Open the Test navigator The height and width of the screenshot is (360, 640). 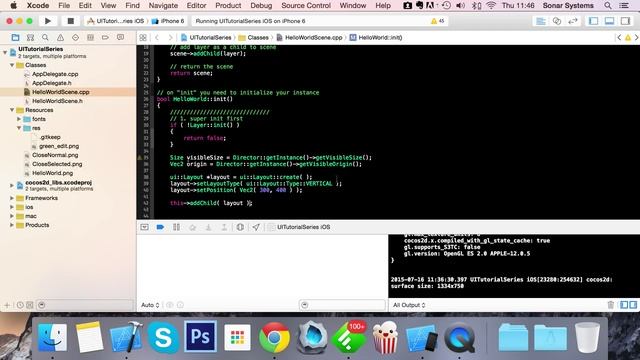coord(76,38)
